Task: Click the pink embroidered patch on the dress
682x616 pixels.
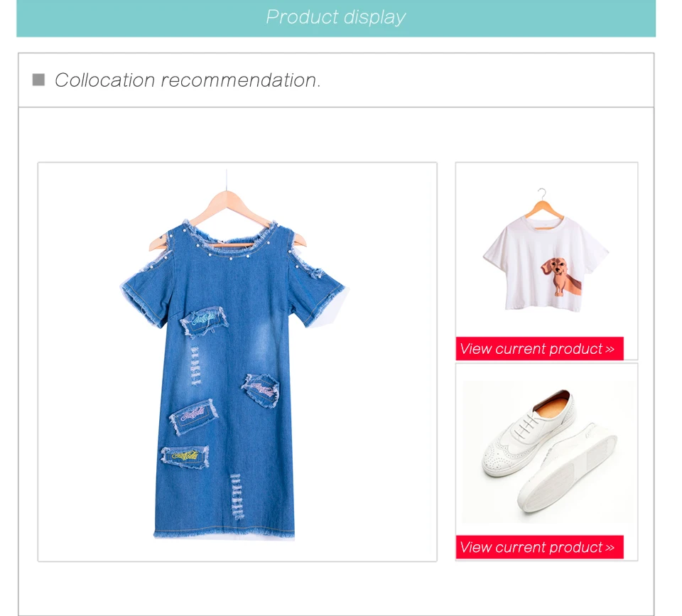Action: (x=193, y=416)
